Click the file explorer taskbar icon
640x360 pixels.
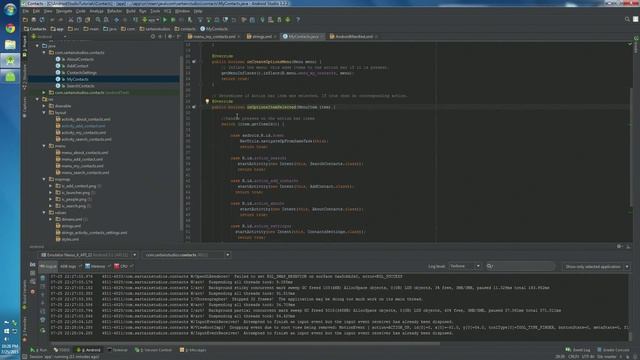[x=10, y=44]
